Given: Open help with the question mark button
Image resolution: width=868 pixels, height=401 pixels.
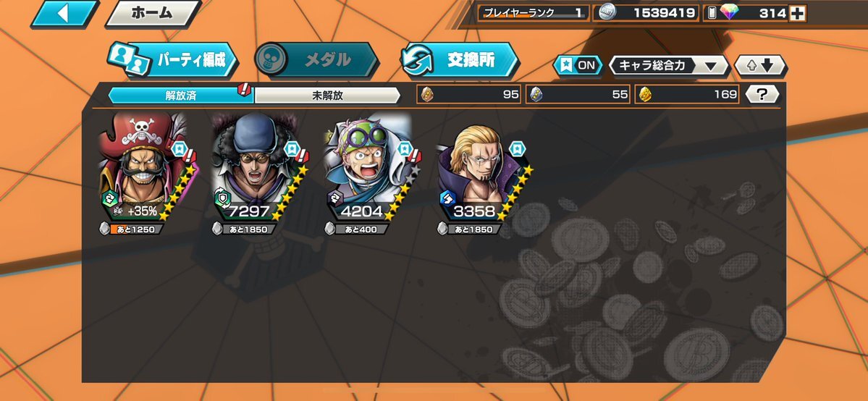Looking at the screenshot, I should (762, 95).
